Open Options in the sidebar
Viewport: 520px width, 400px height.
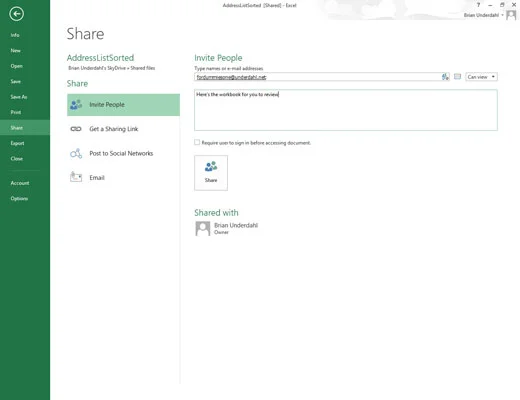click(19, 199)
